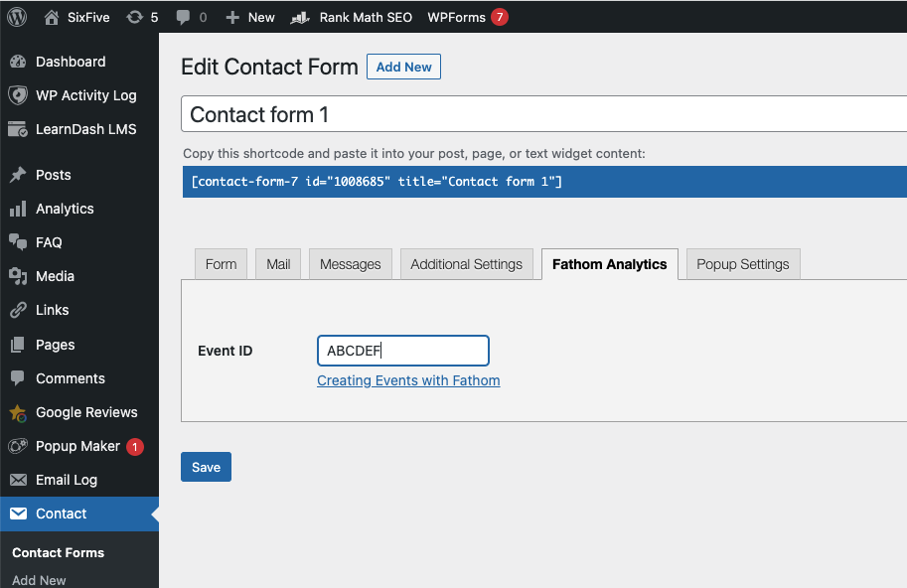The image size is (907, 588).
Task: Click the WP Activity Log shield icon
Action: click(18, 95)
